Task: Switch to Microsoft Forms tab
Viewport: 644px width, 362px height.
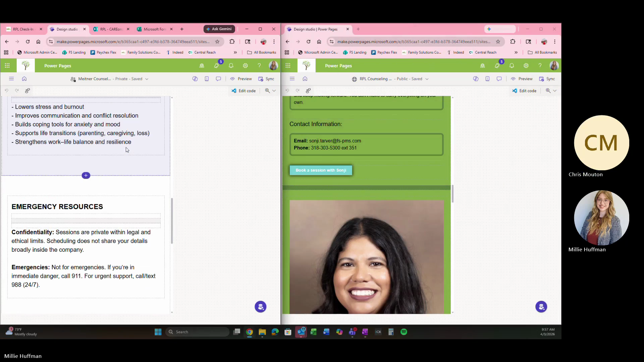Action: click(x=155, y=29)
